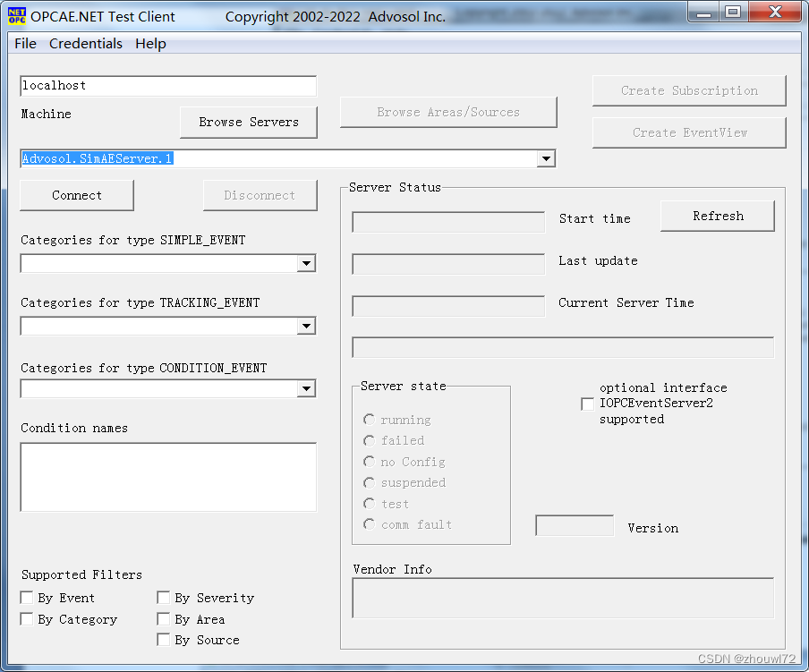Check the IOPCEventServer2 supported checkbox

click(x=588, y=404)
